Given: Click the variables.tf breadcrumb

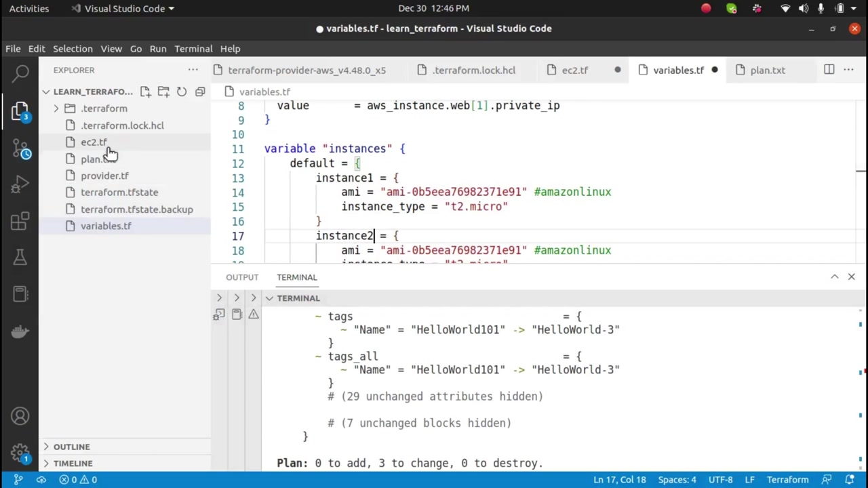Looking at the screenshot, I should coord(264,91).
